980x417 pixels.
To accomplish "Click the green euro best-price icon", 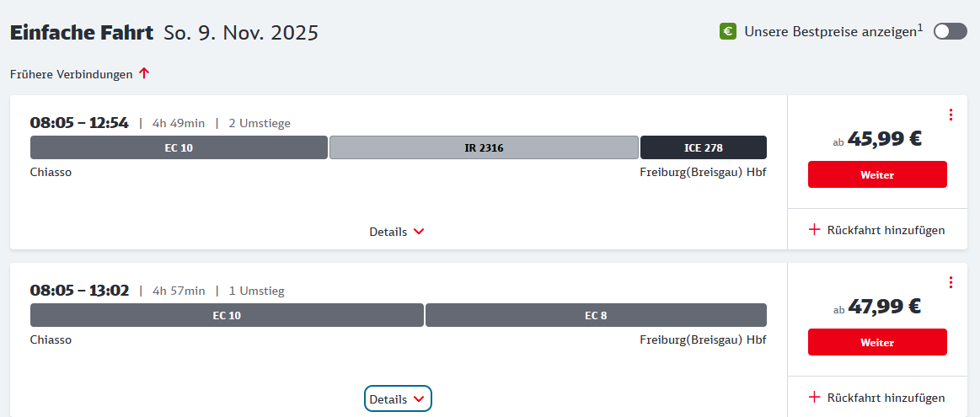I will pyautogui.click(x=728, y=31).
